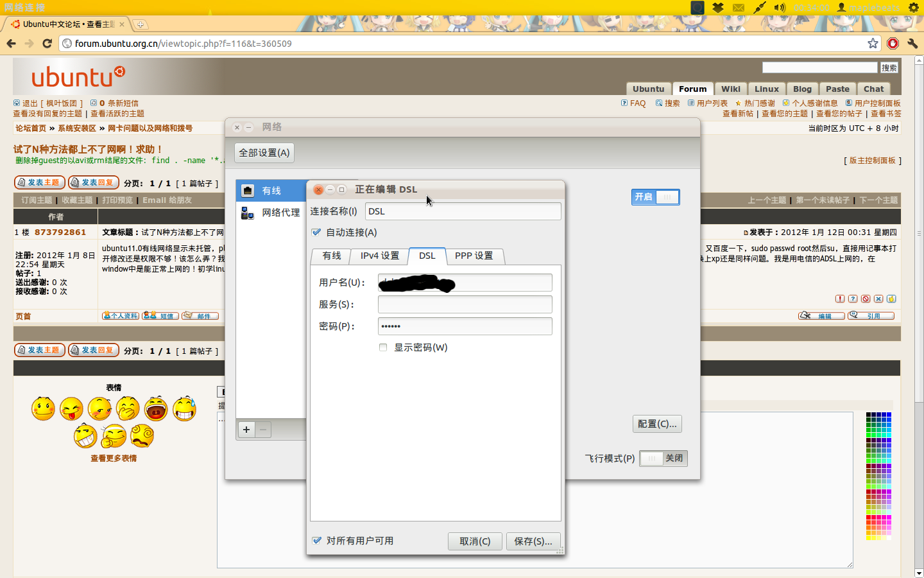Click the 编辑 edit post button

[x=821, y=315]
